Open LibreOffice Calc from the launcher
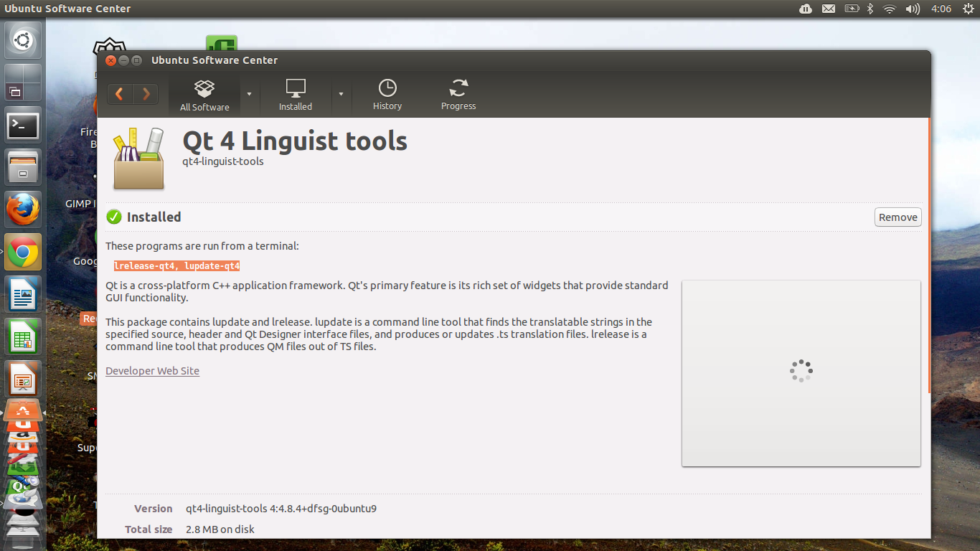The height and width of the screenshot is (551, 980). [x=23, y=336]
